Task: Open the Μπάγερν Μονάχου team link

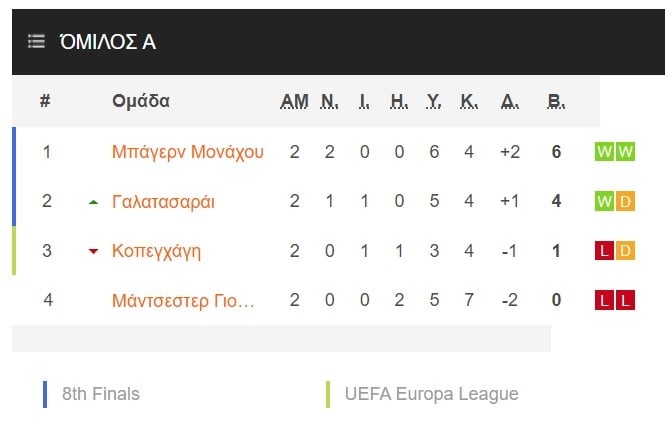Action: click(x=188, y=152)
